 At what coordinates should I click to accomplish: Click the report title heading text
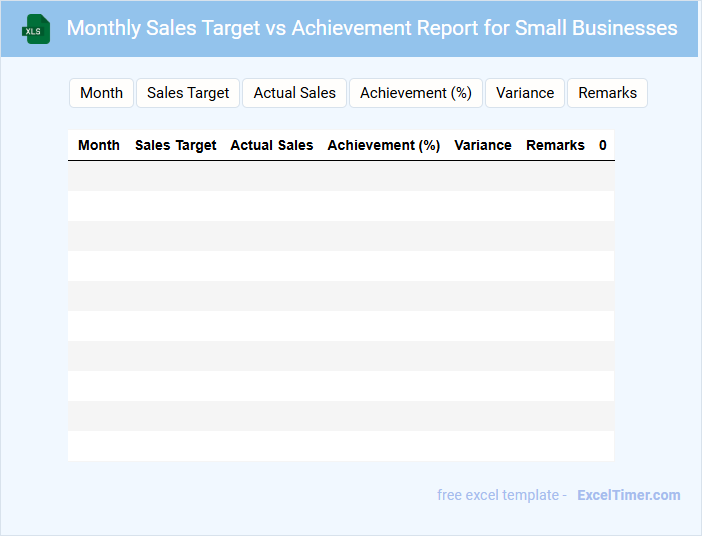(372, 28)
